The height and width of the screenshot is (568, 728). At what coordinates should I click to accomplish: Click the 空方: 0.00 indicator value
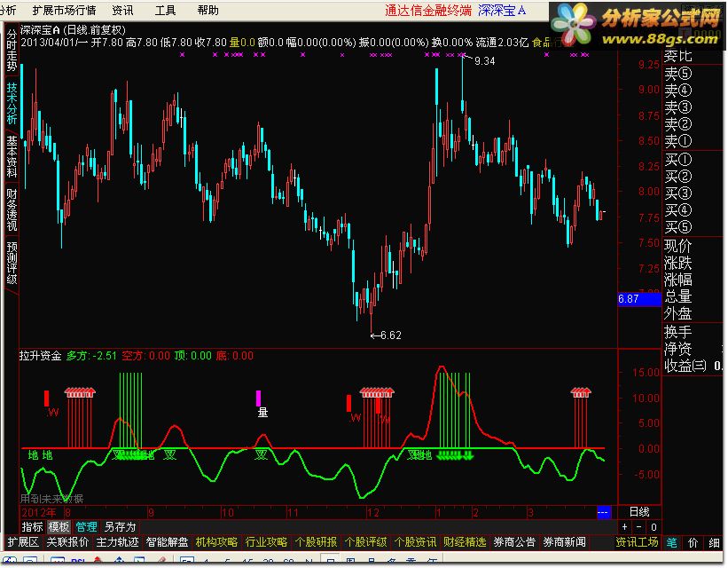pyautogui.click(x=145, y=356)
